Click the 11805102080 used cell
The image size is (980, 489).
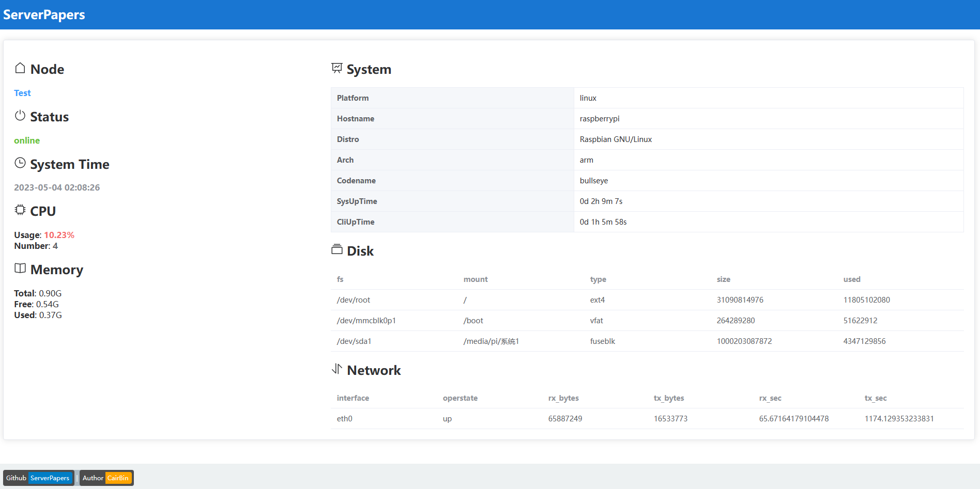867,300
